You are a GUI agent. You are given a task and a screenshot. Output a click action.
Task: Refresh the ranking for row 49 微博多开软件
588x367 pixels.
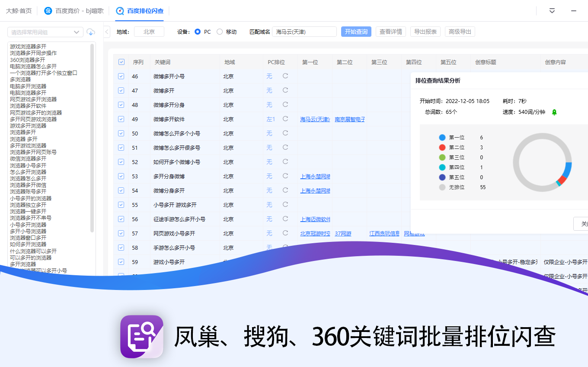coord(285,119)
